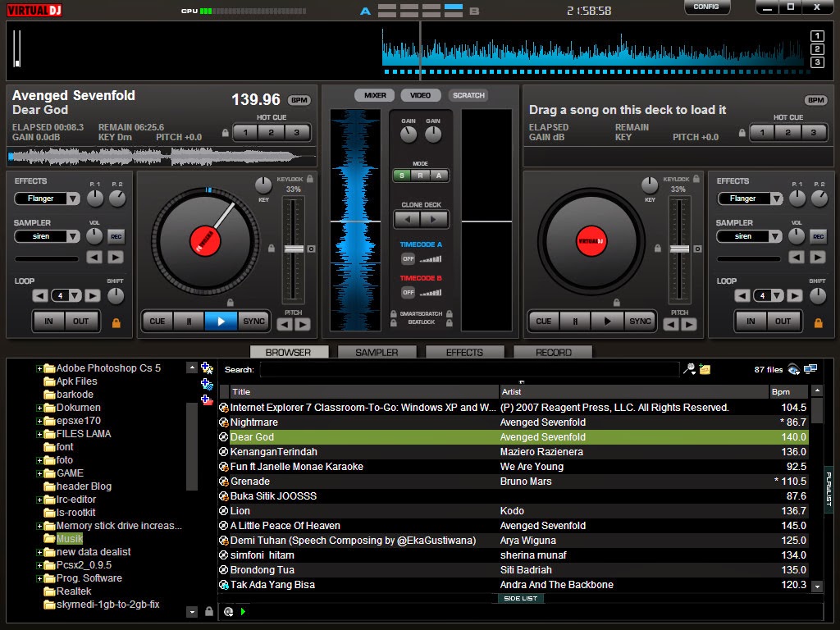Toggle keylock padlock on left deck
The width and height of the screenshot is (840, 630).
[x=309, y=179]
